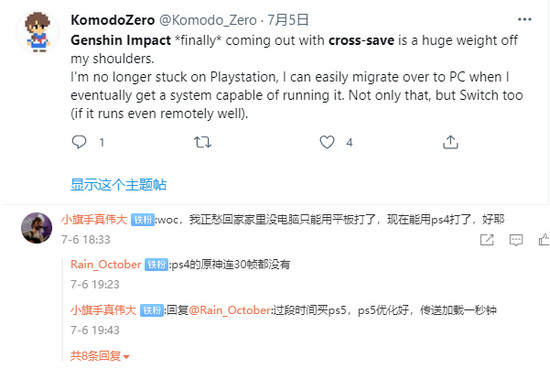Viewport: 550px width, 369px height.
Task: Open the 显示这个主题帖 thread link
Action: pos(119,184)
